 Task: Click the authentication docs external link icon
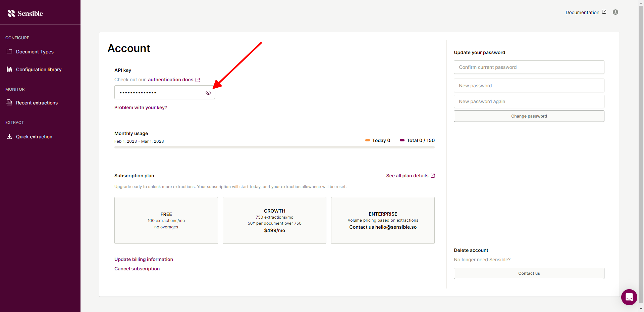click(198, 80)
